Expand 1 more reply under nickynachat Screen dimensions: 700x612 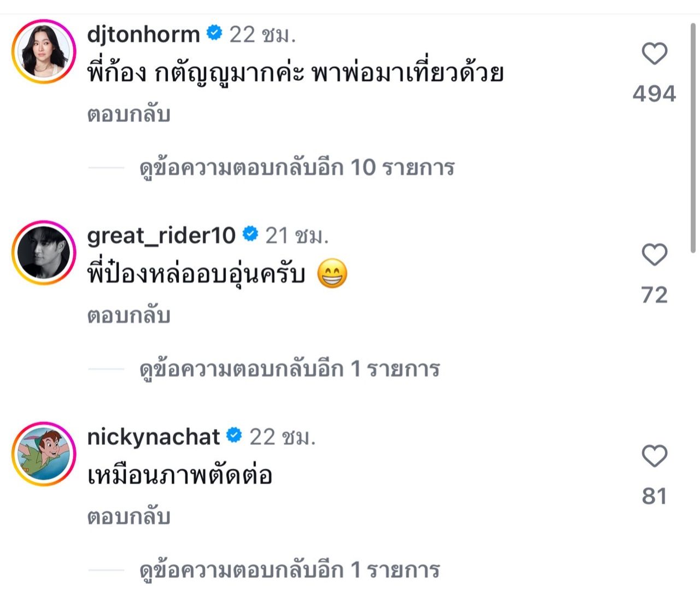tap(290, 570)
